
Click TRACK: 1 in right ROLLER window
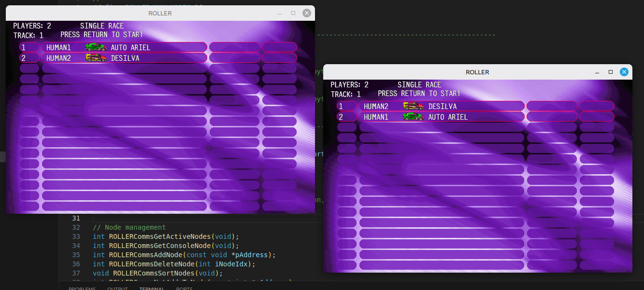pos(345,94)
